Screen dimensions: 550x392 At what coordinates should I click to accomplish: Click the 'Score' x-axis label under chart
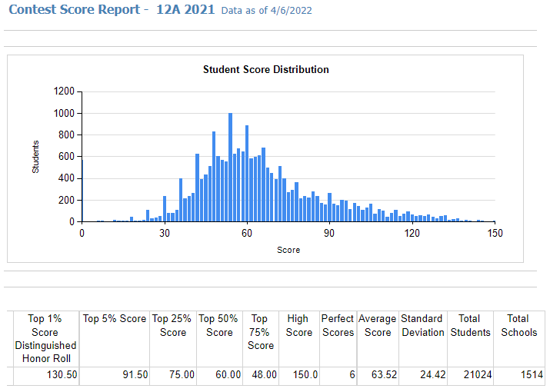click(288, 250)
